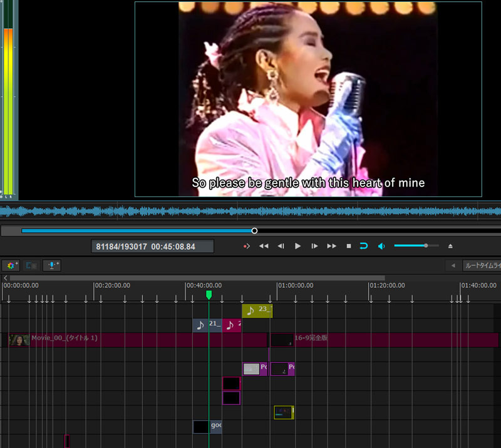Click the microphone add-audio icon
Viewport: 501px width, 448px height.
(52, 265)
